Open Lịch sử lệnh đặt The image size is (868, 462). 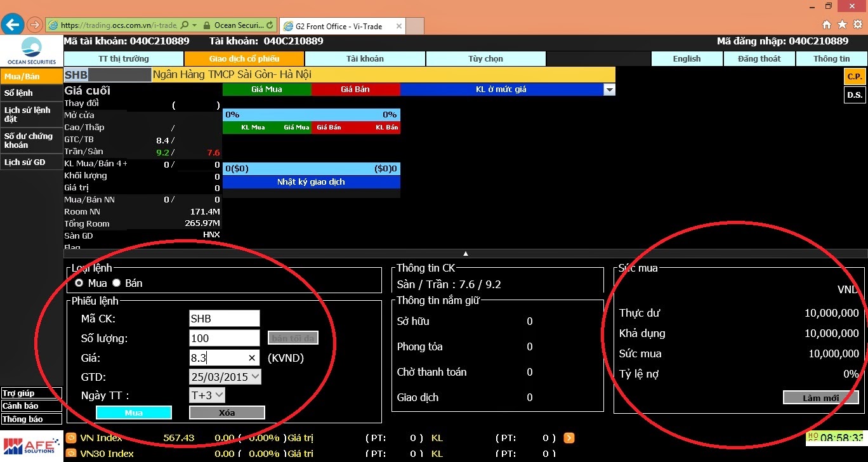(31, 114)
